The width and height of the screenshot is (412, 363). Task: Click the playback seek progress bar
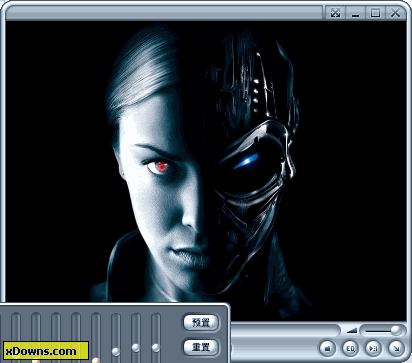[x=285, y=331]
